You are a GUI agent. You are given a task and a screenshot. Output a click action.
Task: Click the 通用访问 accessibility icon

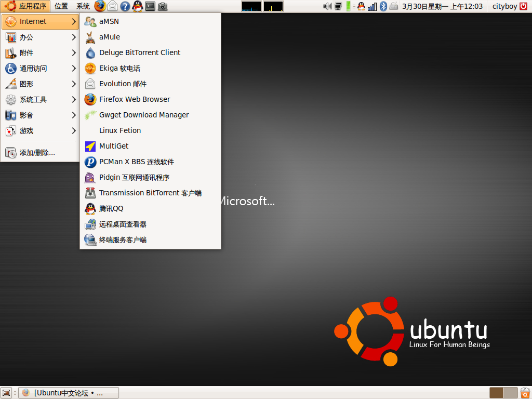tap(11, 69)
